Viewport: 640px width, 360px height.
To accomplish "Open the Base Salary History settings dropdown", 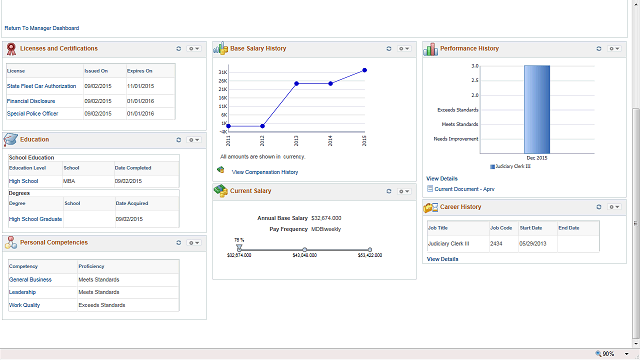I will pyautogui.click(x=404, y=49).
